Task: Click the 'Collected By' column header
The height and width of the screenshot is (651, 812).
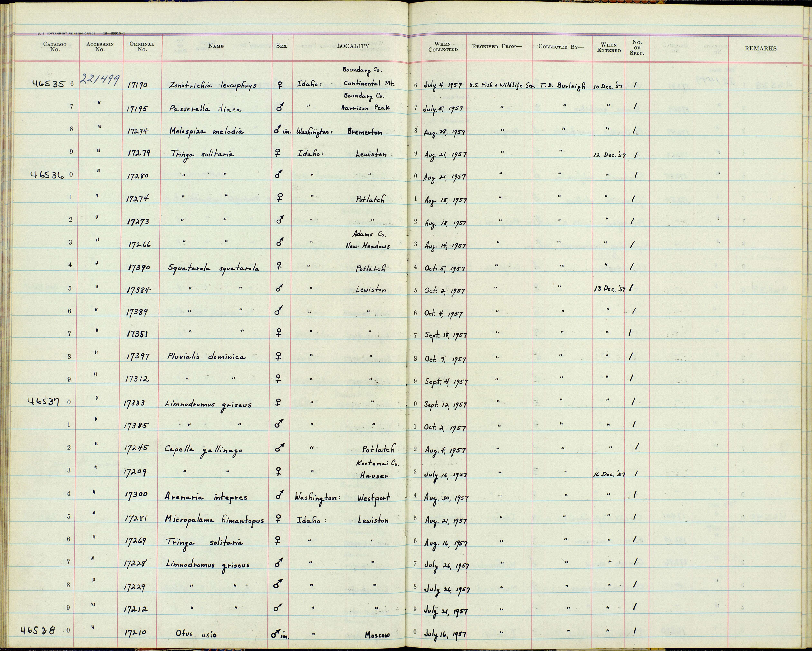Action: pos(561,47)
